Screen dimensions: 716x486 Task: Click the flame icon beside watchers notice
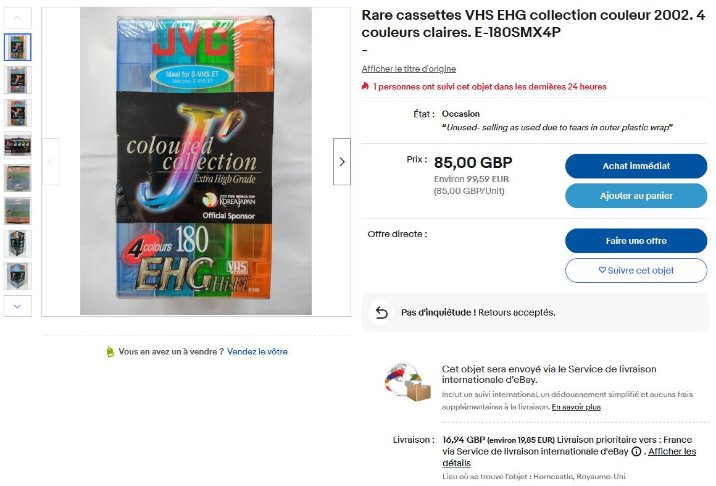pos(366,87)
